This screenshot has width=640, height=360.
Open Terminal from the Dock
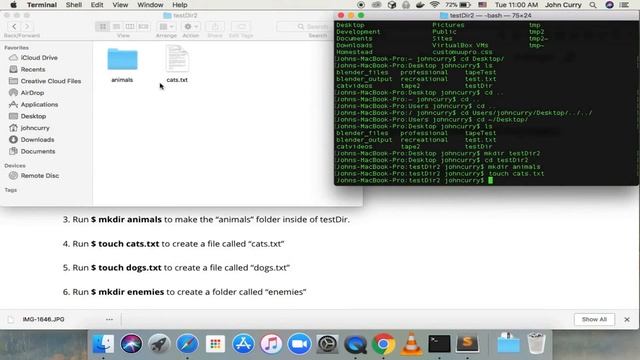pos(439,344)
